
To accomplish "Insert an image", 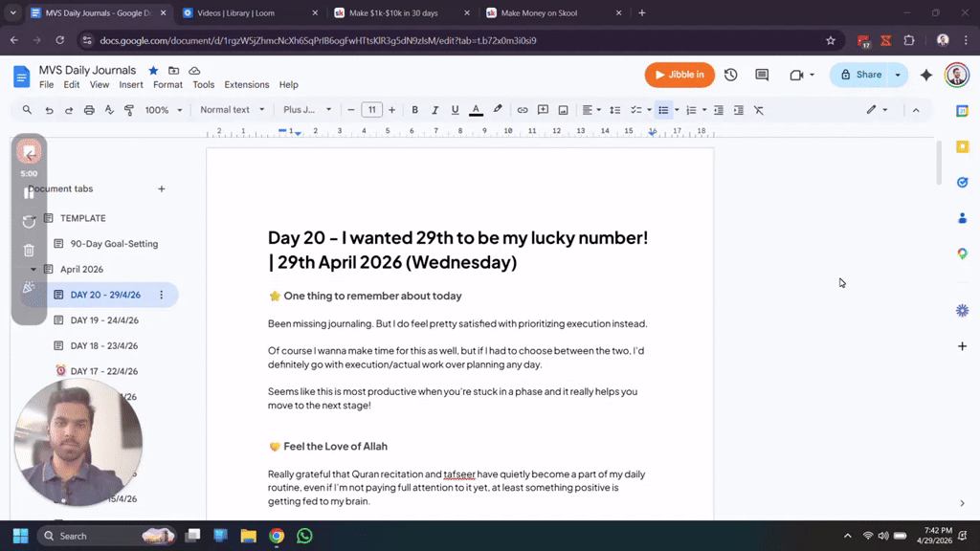I will point(563,110).
